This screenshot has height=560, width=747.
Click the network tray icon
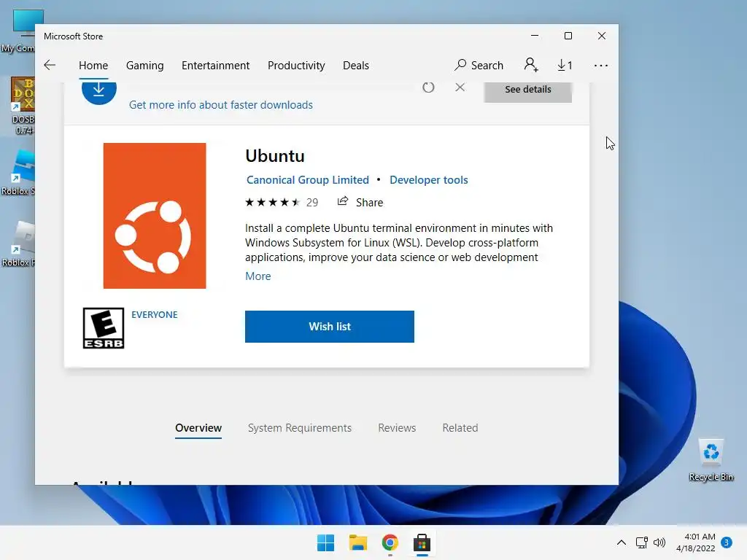coord(642,542)
